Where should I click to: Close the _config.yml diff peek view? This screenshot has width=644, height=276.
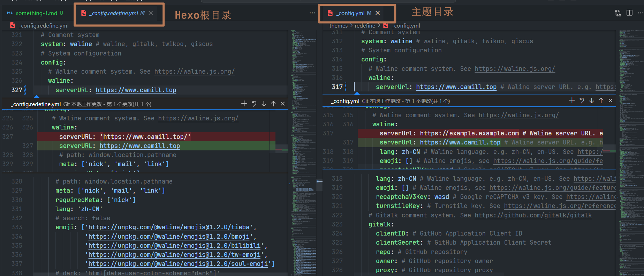(x=611, y=100)
